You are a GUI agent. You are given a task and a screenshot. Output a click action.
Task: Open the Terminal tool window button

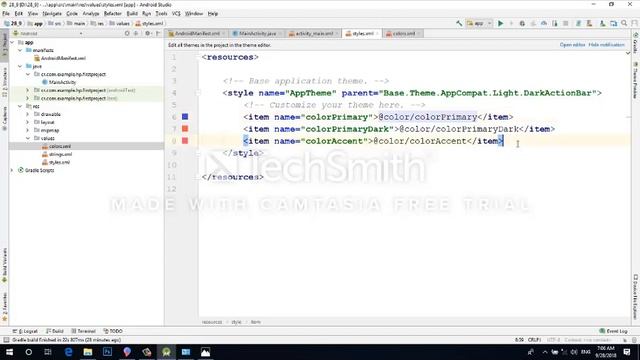tap(83, 331)
